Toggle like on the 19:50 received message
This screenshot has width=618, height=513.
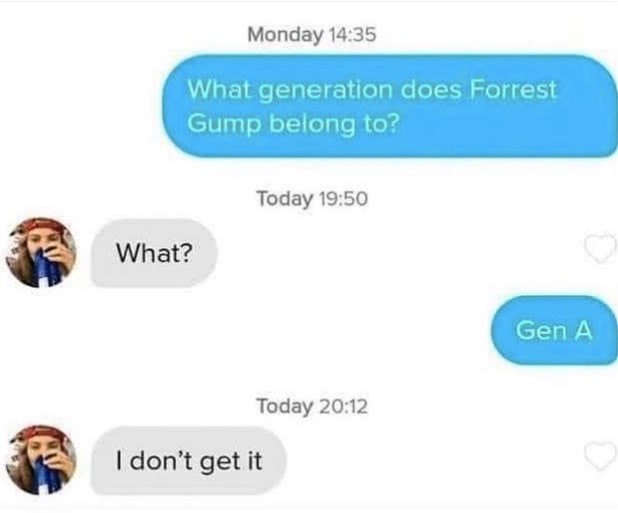point(601,248)
